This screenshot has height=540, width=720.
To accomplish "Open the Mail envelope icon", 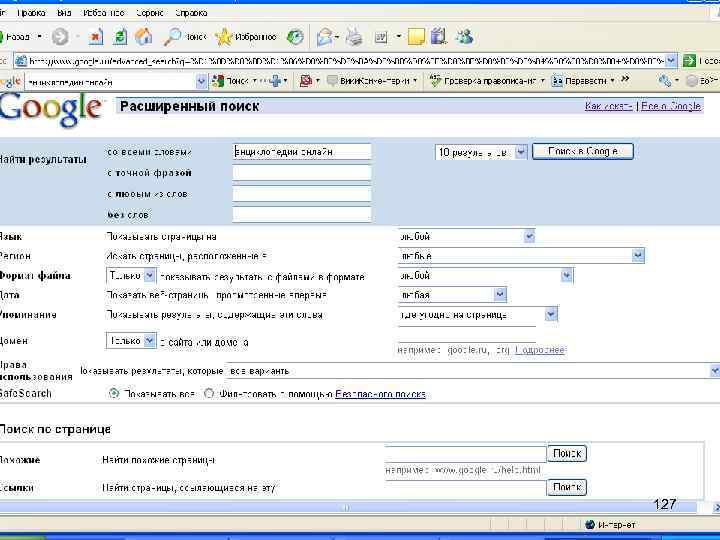I will (325, 37).
